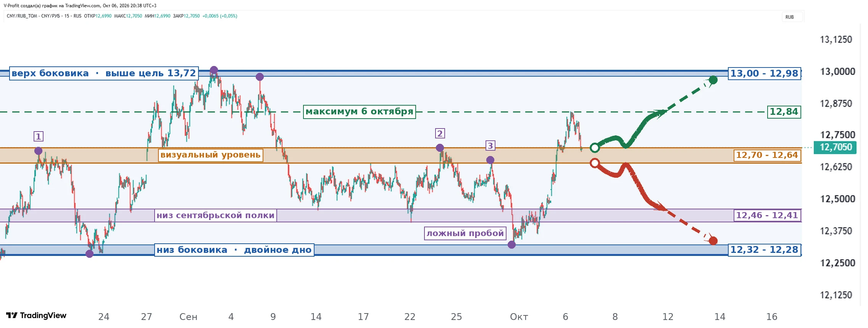Select the hollow green start circle
Image resolution: width=868 pixels, height=328 pixels.
[x=595, y=148]
